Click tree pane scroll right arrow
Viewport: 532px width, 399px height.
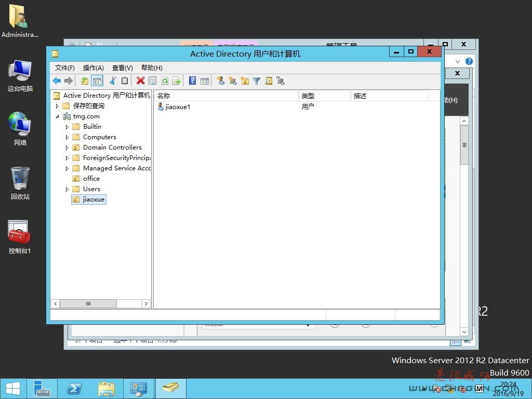click(x=146, y=303)
